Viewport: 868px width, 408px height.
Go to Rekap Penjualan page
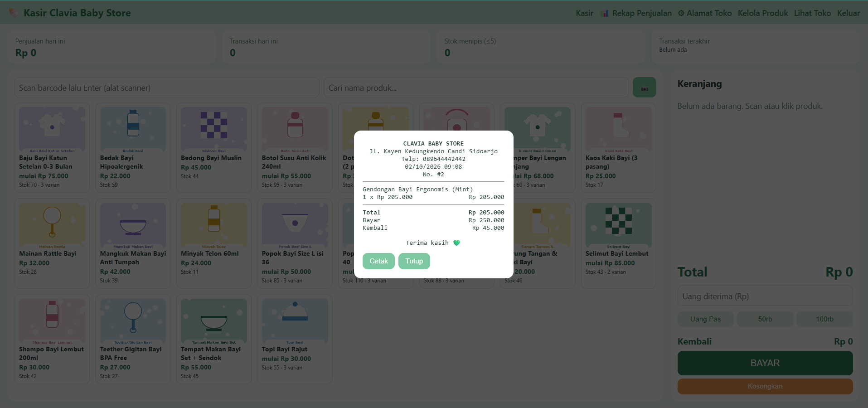pos(636,13)
